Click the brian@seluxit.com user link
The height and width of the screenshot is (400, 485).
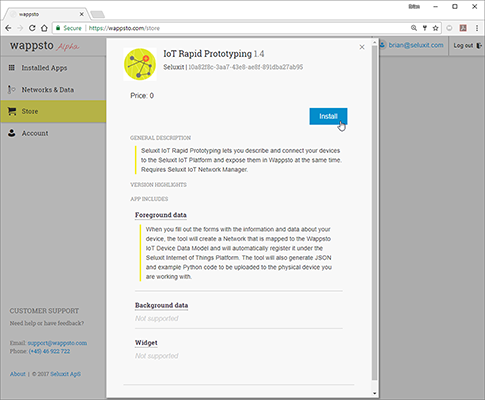pos(416,45)
